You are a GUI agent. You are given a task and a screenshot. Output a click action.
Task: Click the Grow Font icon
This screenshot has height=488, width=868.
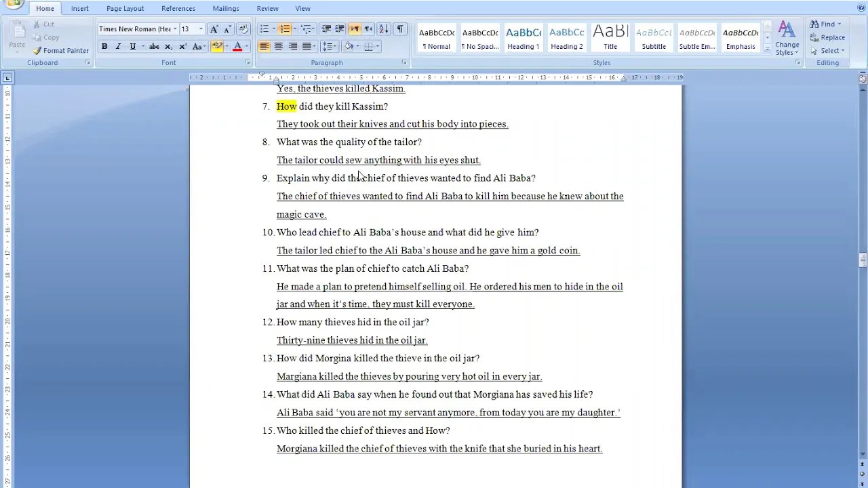[214, 29]
